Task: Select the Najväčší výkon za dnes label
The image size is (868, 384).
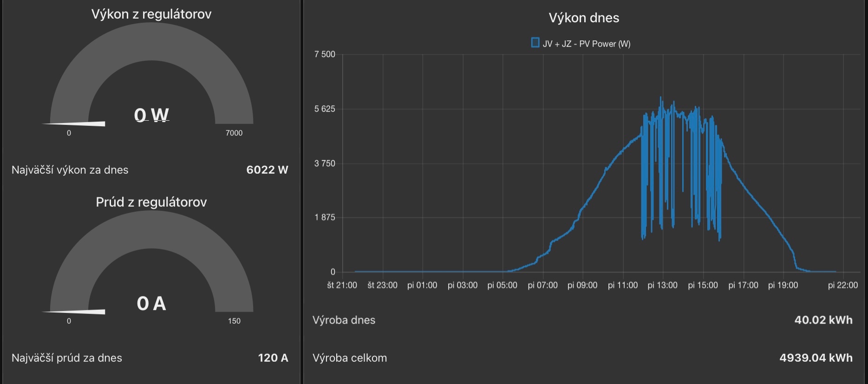Action: pos(70,170)
